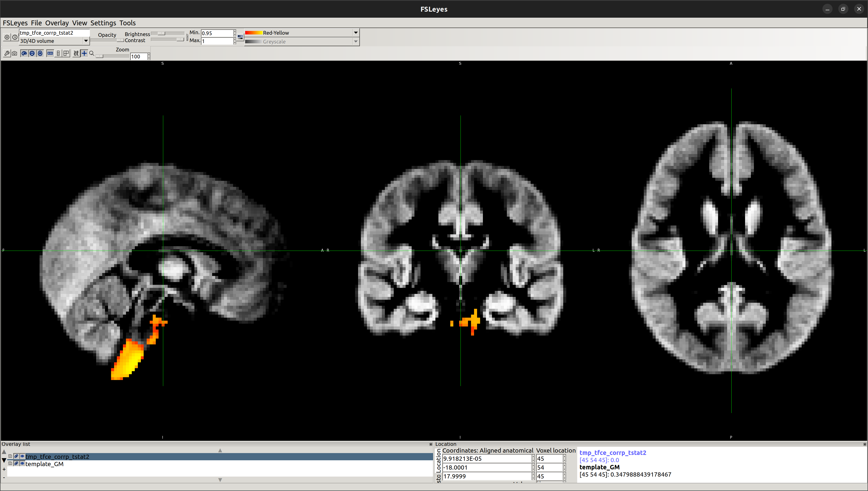Click the Min display range field
The width and height of the screenshot is (868, 491).
coord(217,33)
